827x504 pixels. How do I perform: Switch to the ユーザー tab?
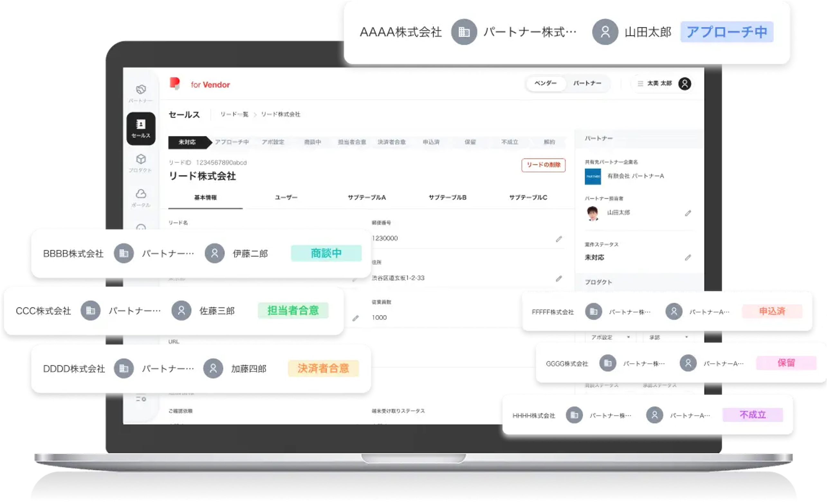[286, 197]
